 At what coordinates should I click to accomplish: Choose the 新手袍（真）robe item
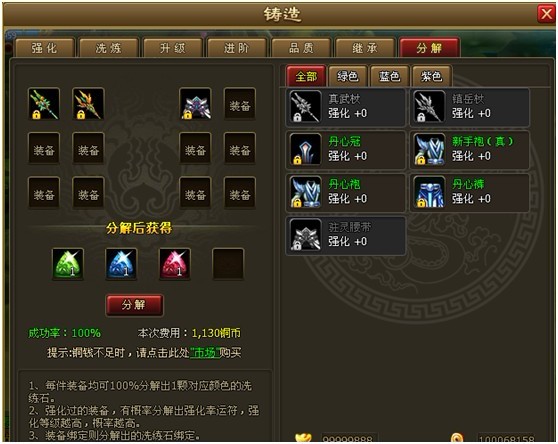(470, 149)
